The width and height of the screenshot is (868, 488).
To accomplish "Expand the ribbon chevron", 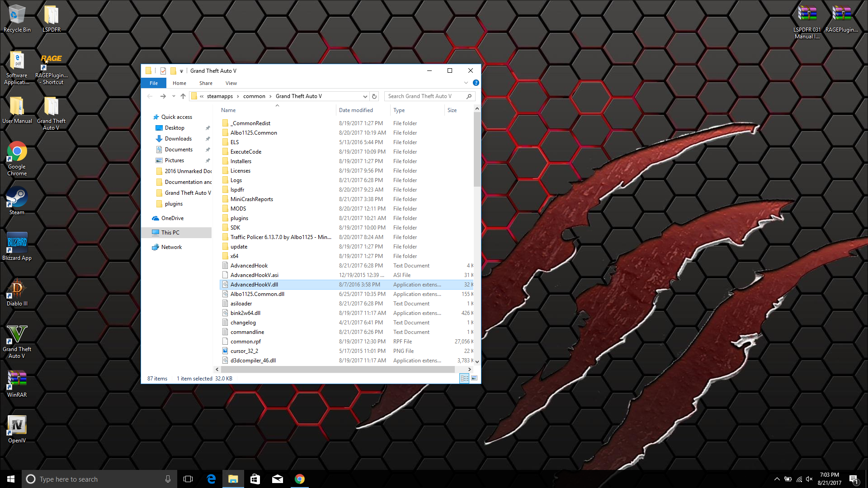I will click(466, 83).
